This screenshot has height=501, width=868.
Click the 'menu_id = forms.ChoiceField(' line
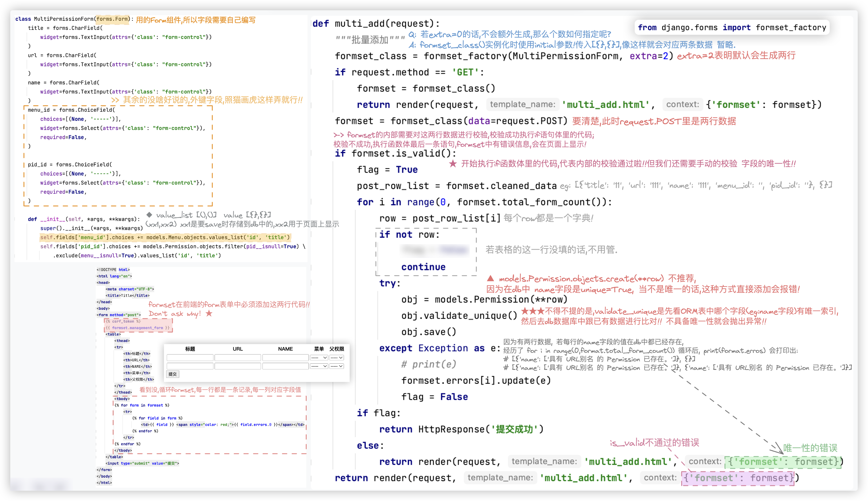coord(72,110)
